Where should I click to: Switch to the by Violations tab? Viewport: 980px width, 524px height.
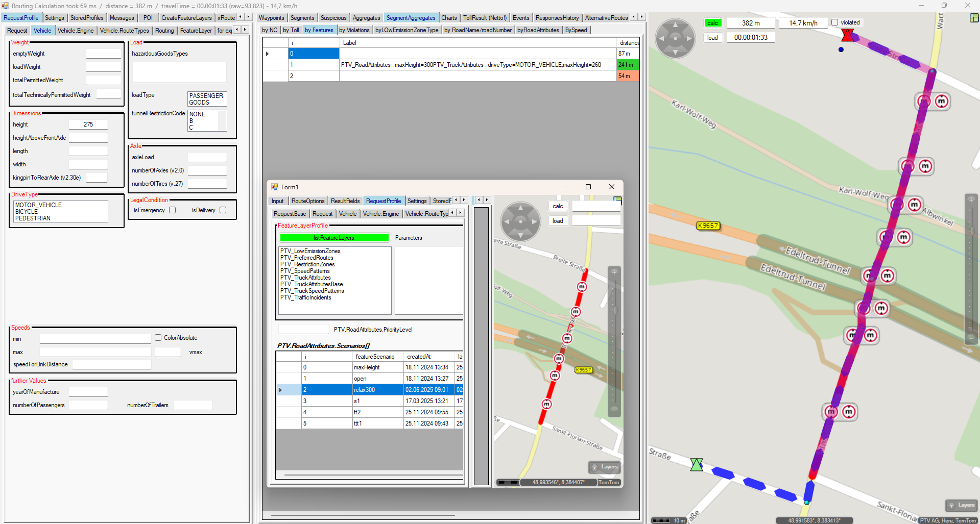coord(354,30)
